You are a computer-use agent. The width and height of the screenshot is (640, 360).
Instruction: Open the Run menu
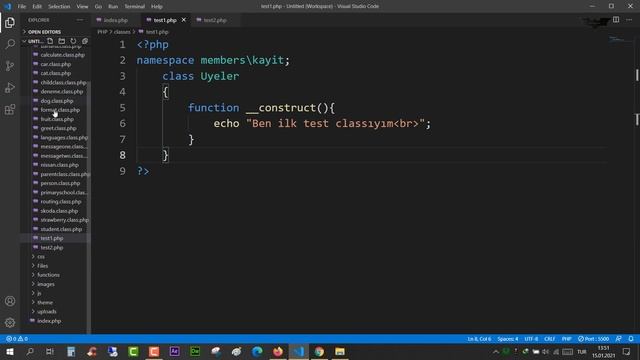113,7
